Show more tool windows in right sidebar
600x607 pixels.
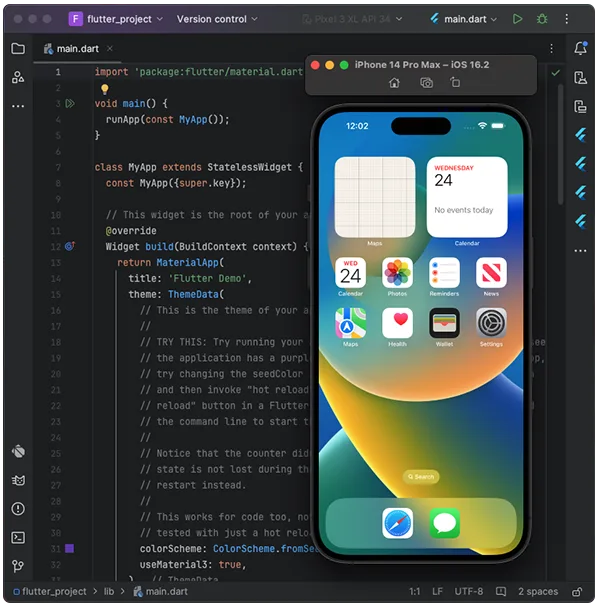point(580,251)
